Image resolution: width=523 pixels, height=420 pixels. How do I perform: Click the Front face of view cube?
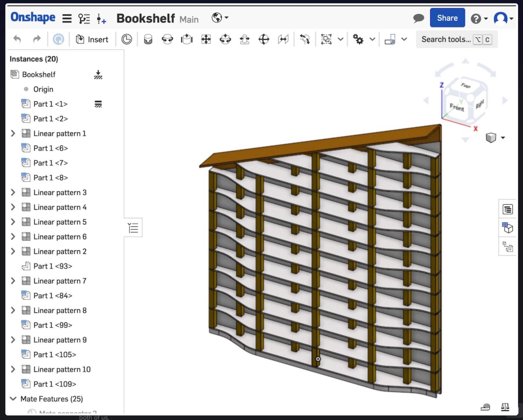(457, 107)
